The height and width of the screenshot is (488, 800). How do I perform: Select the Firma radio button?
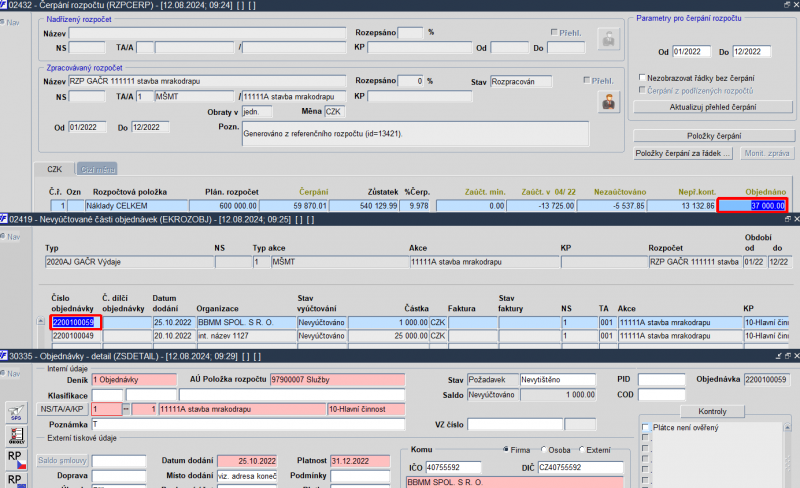coord(506,450)
